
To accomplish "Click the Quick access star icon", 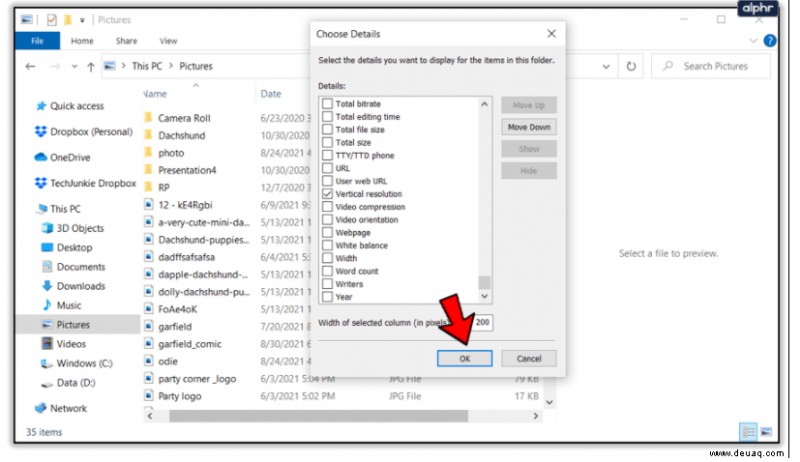I will (41, 106).
